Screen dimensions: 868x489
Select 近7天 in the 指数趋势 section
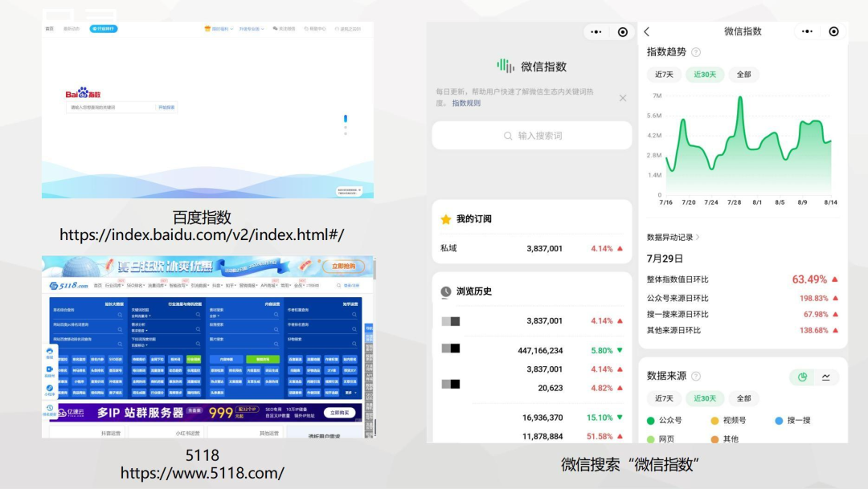(x=664, y=74)
